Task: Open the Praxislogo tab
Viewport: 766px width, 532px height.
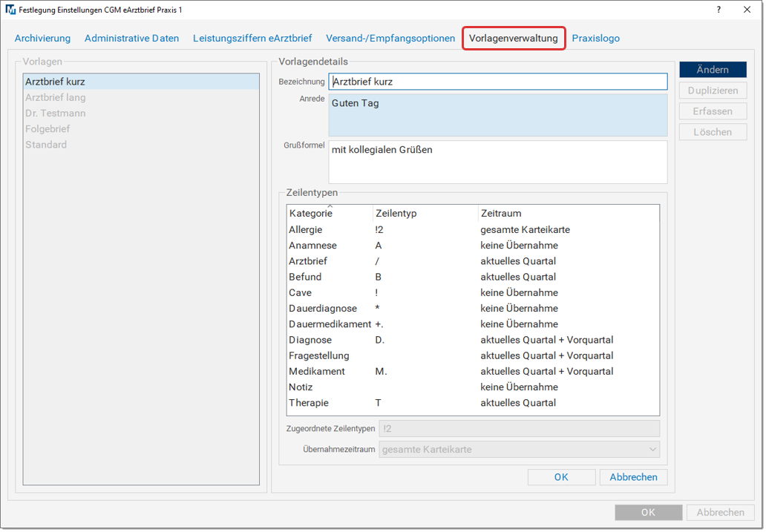Action: point(595,38)
